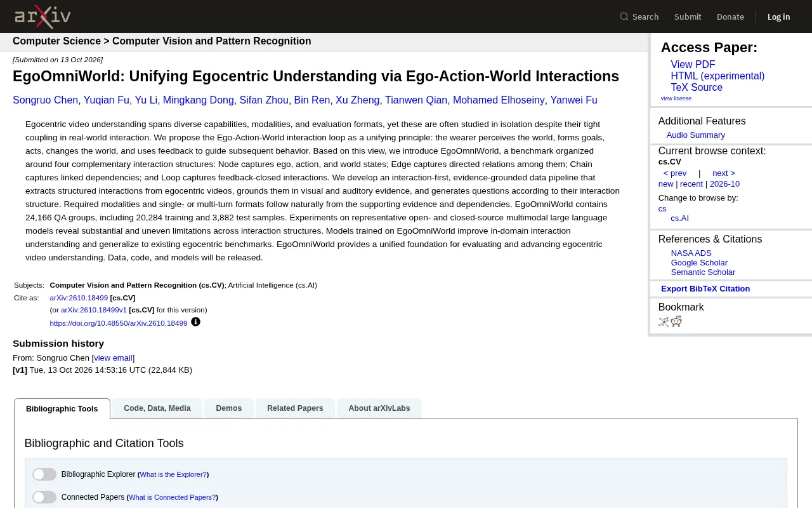The image size is (812, 508).
Task: Bookmark with BibSonomy icon
Action: pyautogui.click(x=664, y=321)
